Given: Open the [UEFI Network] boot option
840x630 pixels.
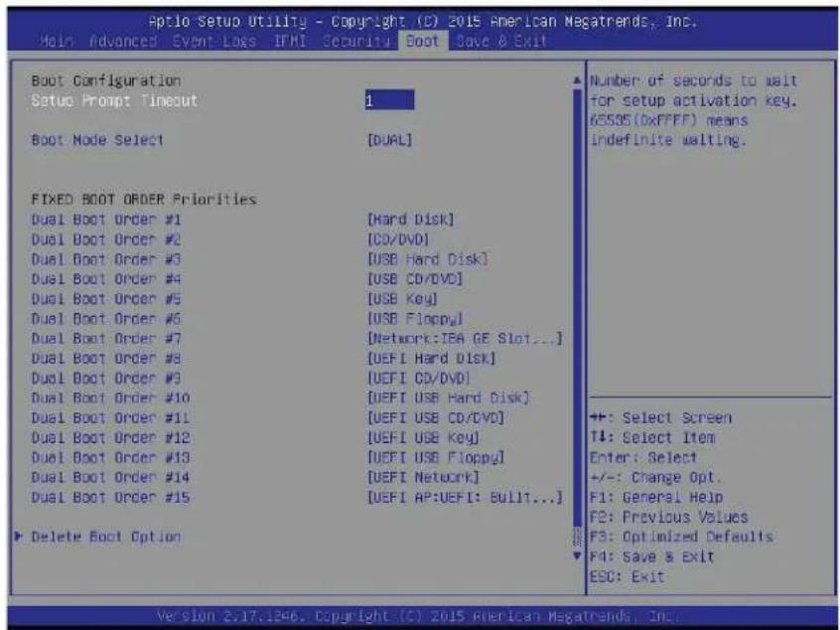Looking at the screenshot, I should click(423, 478).
